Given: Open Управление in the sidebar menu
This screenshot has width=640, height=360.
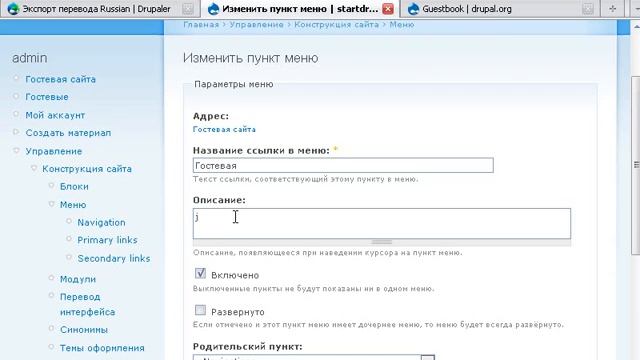Looking at the screenshot, I should (x=53, y=151).
